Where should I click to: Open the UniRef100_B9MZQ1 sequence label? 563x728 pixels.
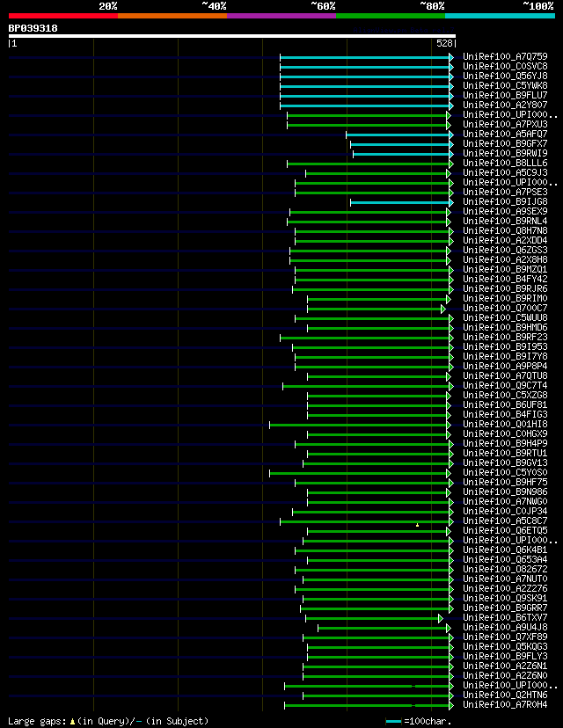pos(505,269)
